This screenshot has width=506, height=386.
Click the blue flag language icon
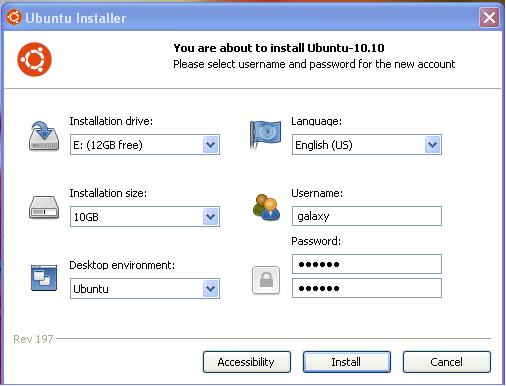click(x=265, y=135)
